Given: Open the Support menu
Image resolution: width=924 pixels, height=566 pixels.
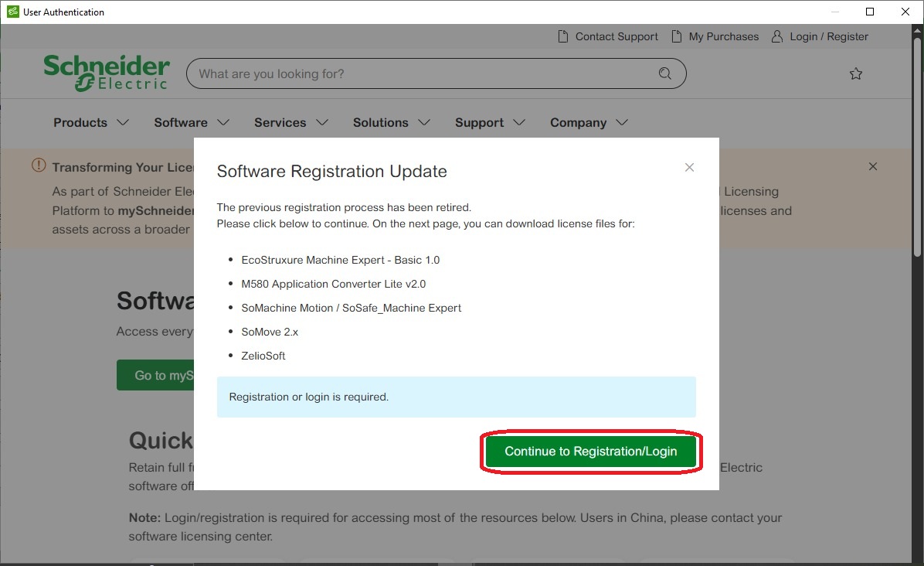Looking at the screenshot, I should coord(479,123).
